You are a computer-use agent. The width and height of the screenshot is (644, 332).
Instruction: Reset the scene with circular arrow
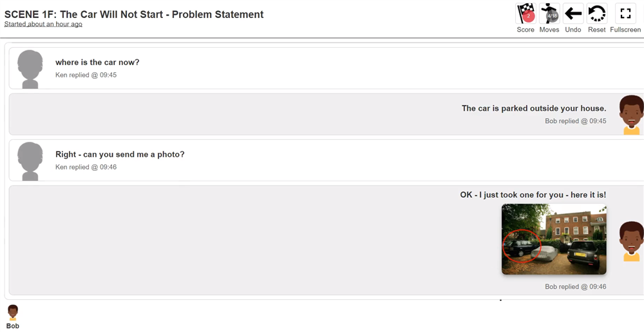point(597,14)
